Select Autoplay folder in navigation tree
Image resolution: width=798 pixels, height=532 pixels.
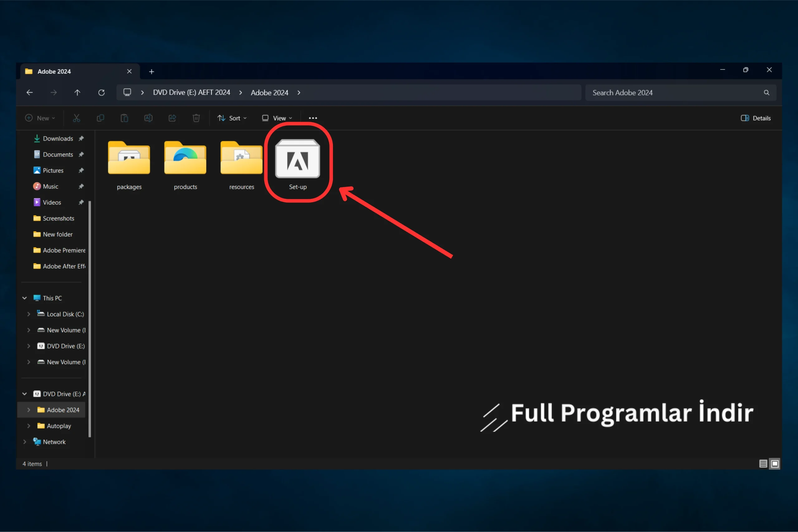click(54, 425)
